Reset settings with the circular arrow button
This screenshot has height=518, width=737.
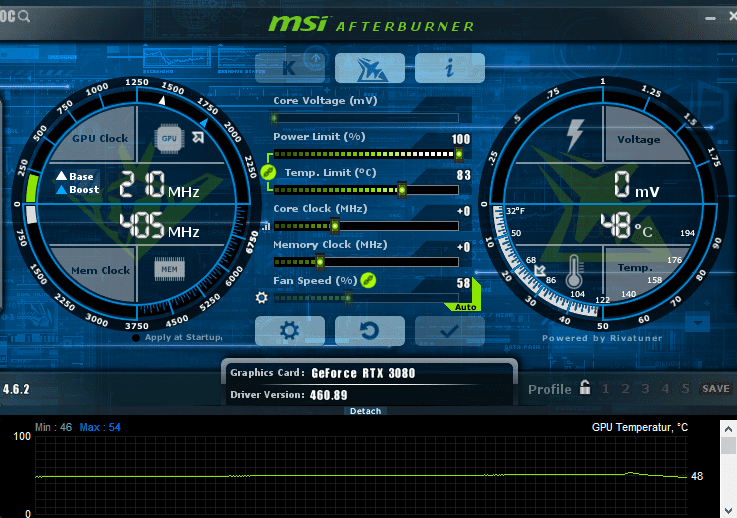(x=370, y=331)
